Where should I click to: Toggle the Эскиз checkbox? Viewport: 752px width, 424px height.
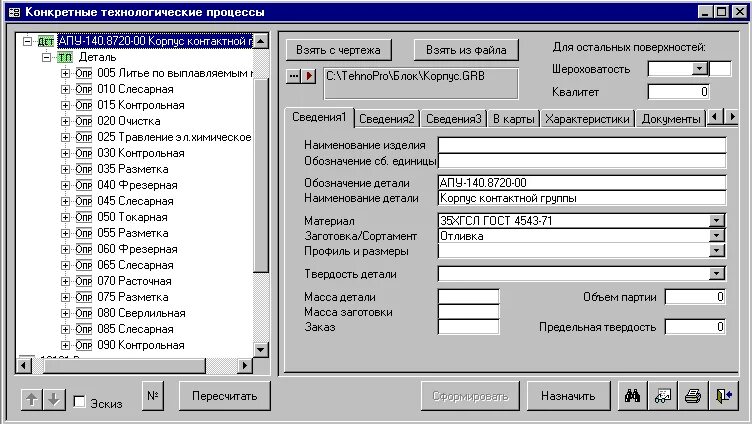coord(80,401)
